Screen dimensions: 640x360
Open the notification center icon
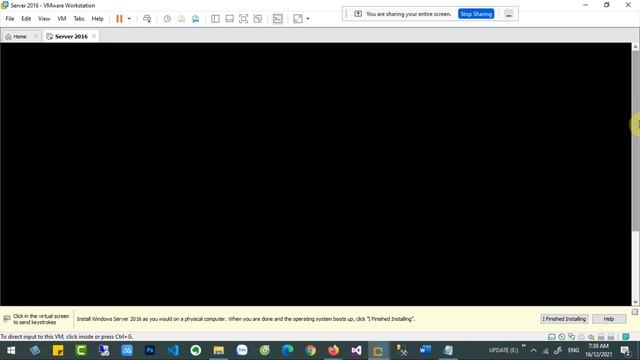pyautogui.click(x=625, y=350)
